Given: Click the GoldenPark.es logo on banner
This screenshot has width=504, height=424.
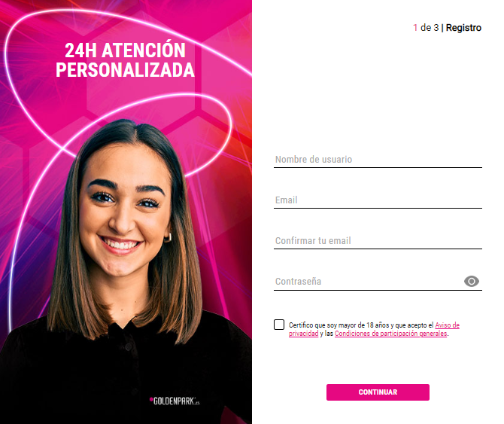Looking at the screenshot, I should [x=175, y=401].
